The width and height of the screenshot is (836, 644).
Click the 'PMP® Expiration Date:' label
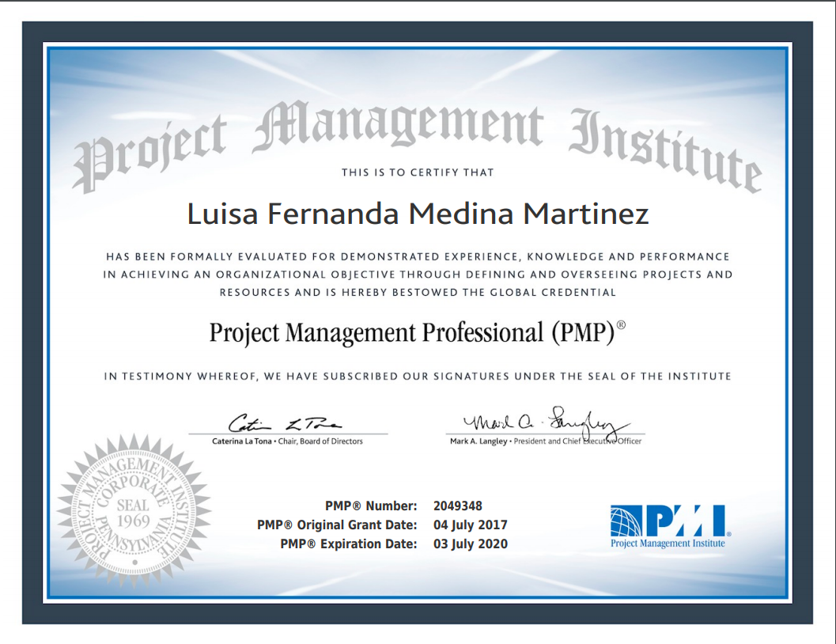(x=348, y=544)
